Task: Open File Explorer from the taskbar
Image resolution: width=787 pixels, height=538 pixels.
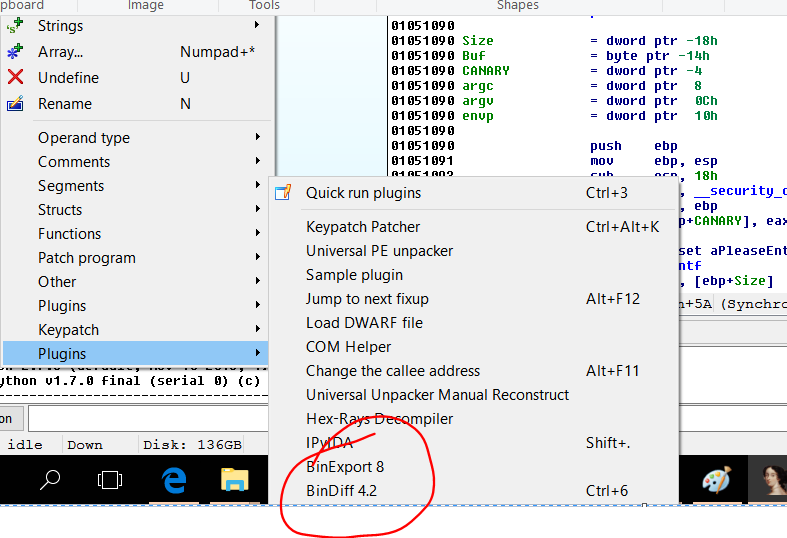Action: pyautogui.click(x=235, y=480)
